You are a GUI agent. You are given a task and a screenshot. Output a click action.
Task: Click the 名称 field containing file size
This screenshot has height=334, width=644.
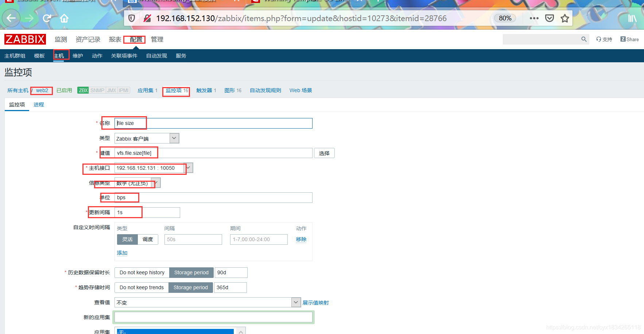[x=213, y=123]
